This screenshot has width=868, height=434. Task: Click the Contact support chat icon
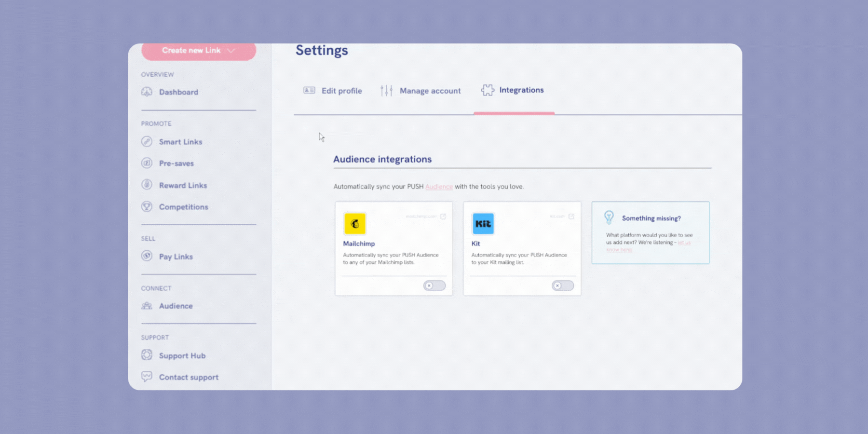(x=147, y=377)
